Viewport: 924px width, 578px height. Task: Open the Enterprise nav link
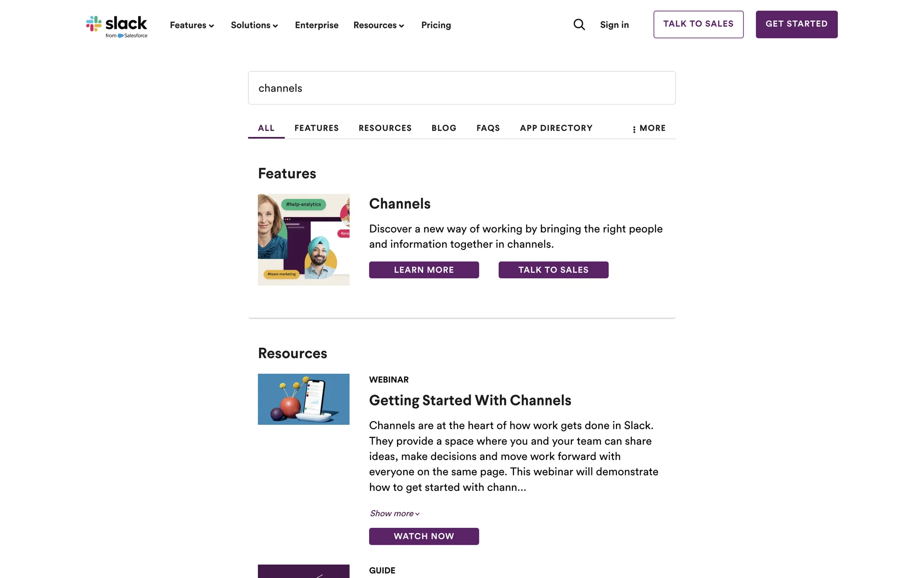click(x=317, y=25)
